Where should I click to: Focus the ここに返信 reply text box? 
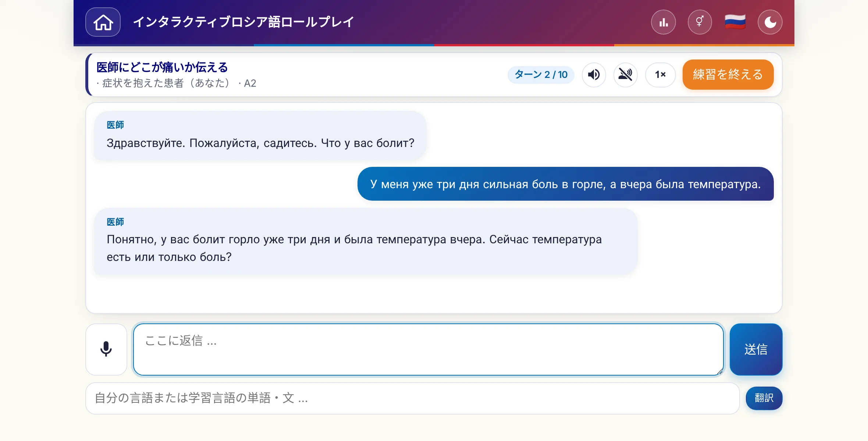(428, 349)
